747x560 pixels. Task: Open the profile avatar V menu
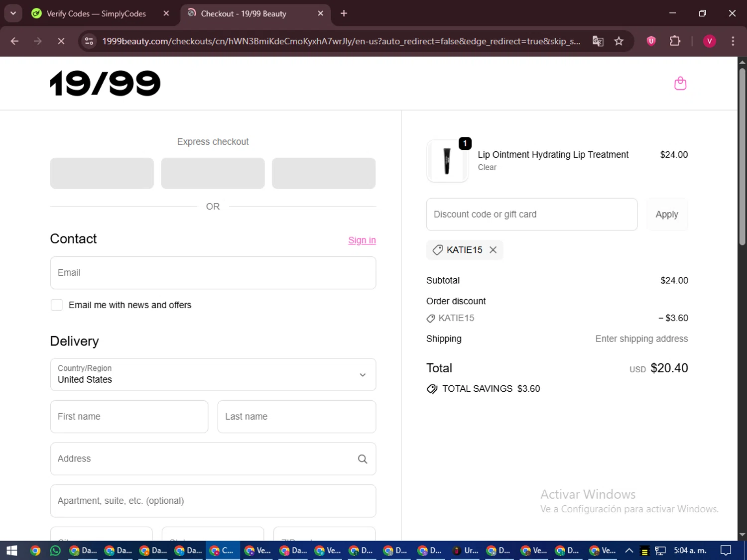(709, 41)
